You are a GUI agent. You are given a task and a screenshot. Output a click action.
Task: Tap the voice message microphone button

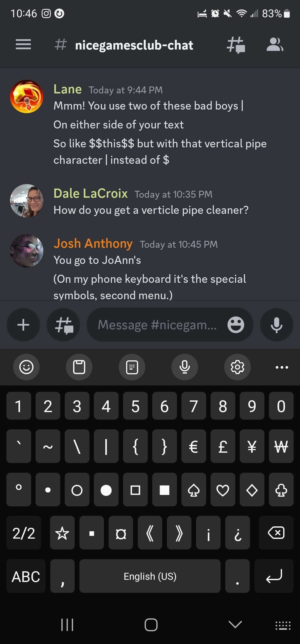(x=276, y=325)
